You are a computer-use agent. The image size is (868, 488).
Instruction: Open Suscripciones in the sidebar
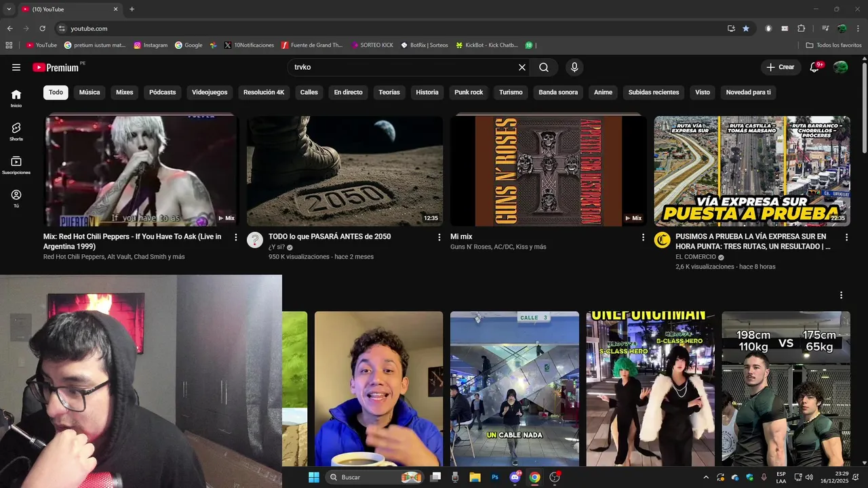(16, 165)
